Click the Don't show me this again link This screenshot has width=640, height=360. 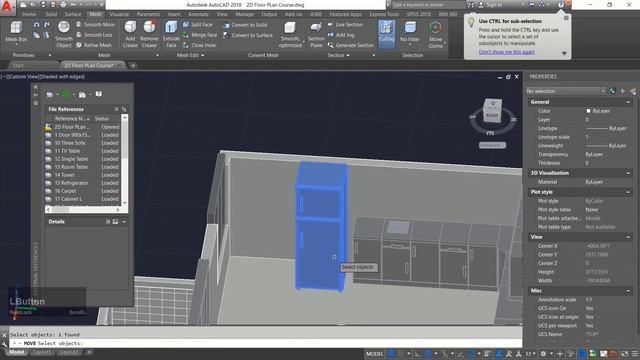[507, 52]
